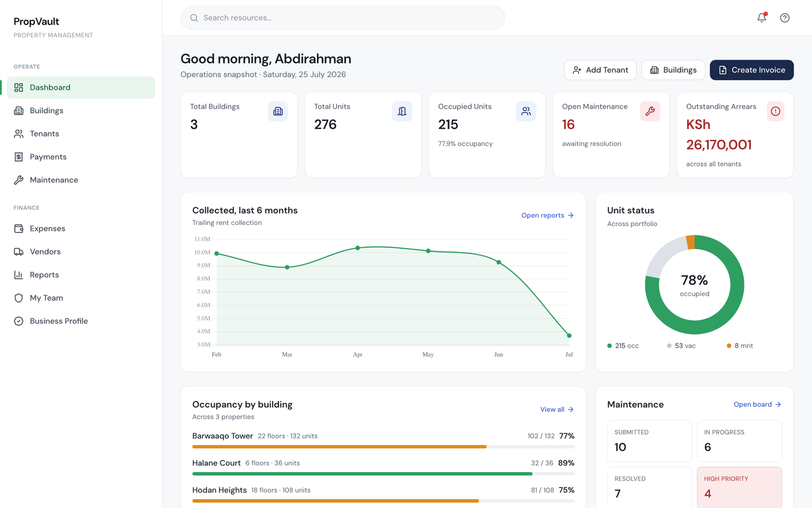
Task: Click the Maintenance wrench icon in sidebar
Action: pos(19,180)
